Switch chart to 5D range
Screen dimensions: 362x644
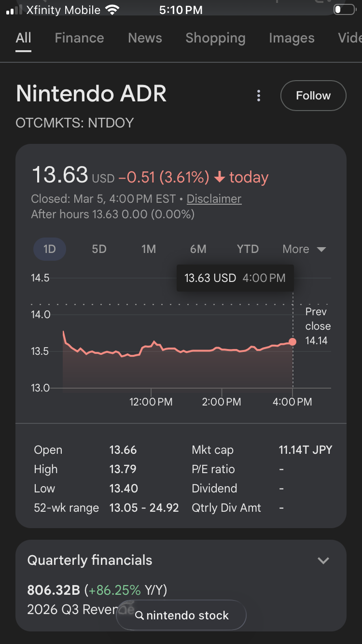99,249
